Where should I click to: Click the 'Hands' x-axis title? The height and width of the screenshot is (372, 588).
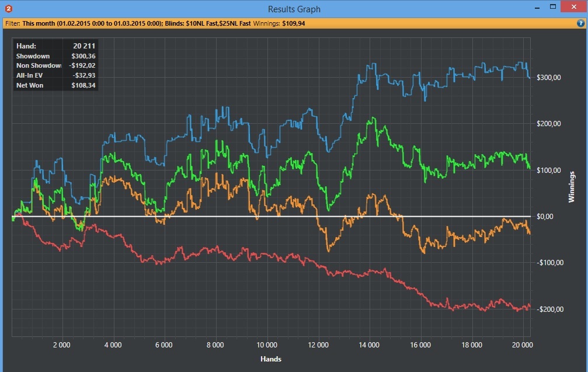[x=271, y=359]
